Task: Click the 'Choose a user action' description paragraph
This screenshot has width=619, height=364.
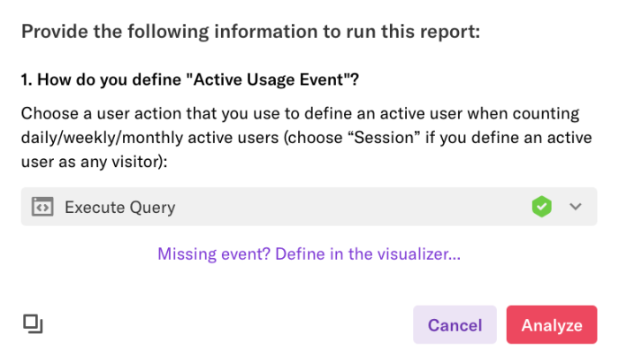Action: tap(306, 137)
